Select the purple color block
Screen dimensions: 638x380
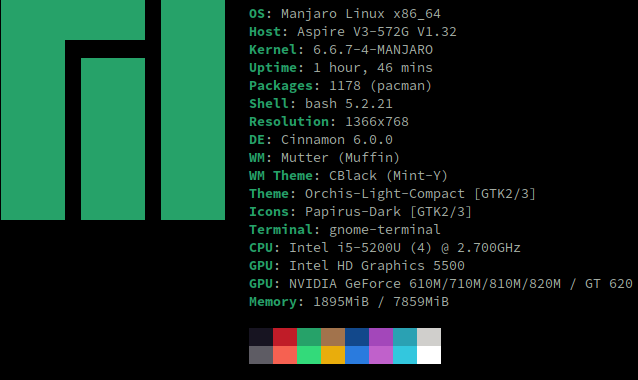(x=381, y=337)
